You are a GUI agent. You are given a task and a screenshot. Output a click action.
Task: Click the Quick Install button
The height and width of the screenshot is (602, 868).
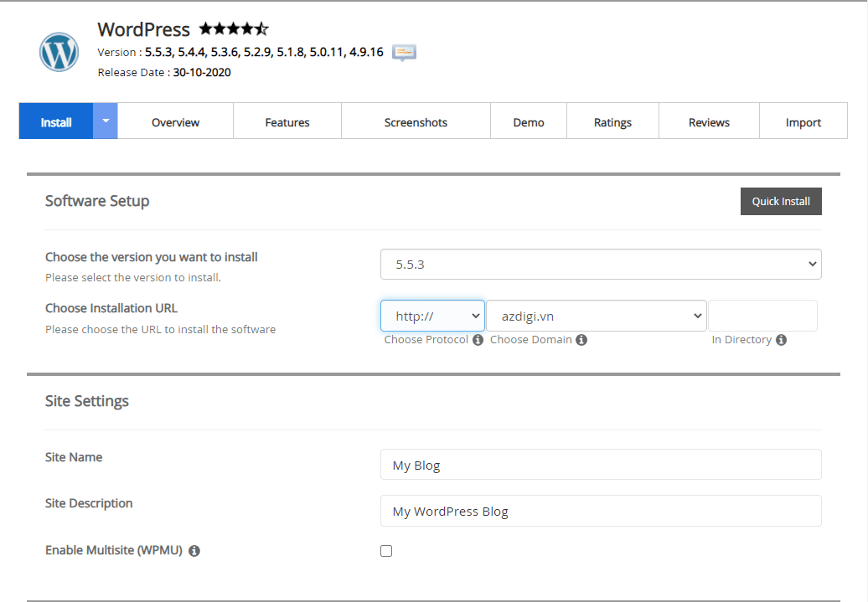[781, 201]
